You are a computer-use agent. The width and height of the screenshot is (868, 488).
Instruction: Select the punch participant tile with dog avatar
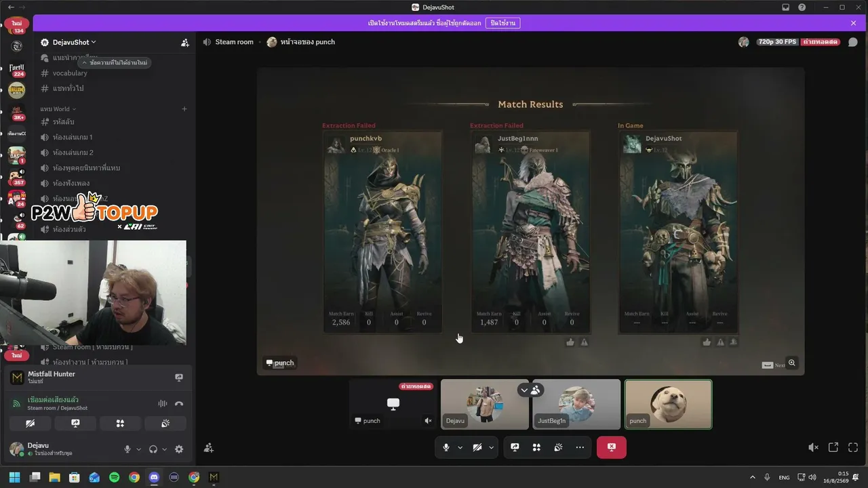[x=668, y=404]
